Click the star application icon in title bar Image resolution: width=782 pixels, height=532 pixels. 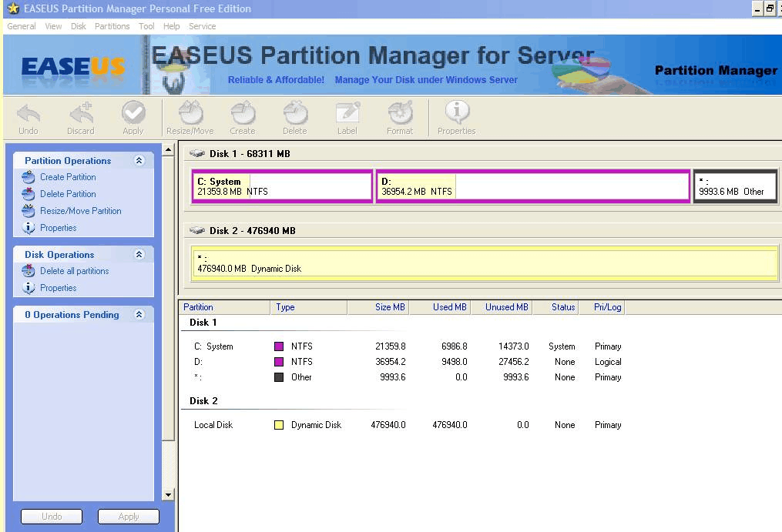(x=13, y=8)
